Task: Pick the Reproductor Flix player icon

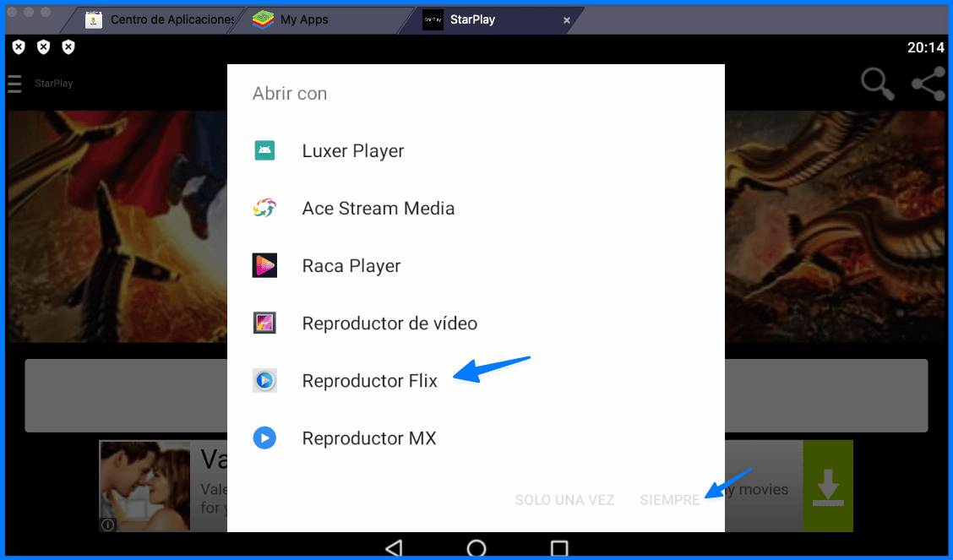Action: click(x=264, y=380)
